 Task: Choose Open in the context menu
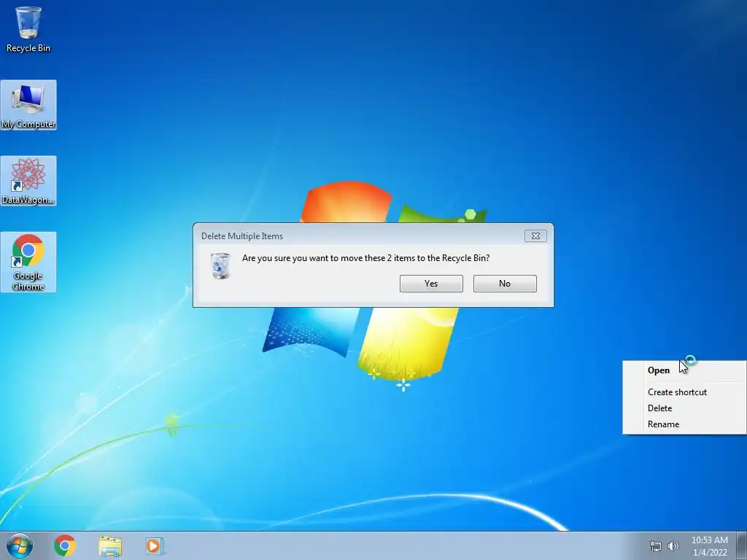(684, 370)
